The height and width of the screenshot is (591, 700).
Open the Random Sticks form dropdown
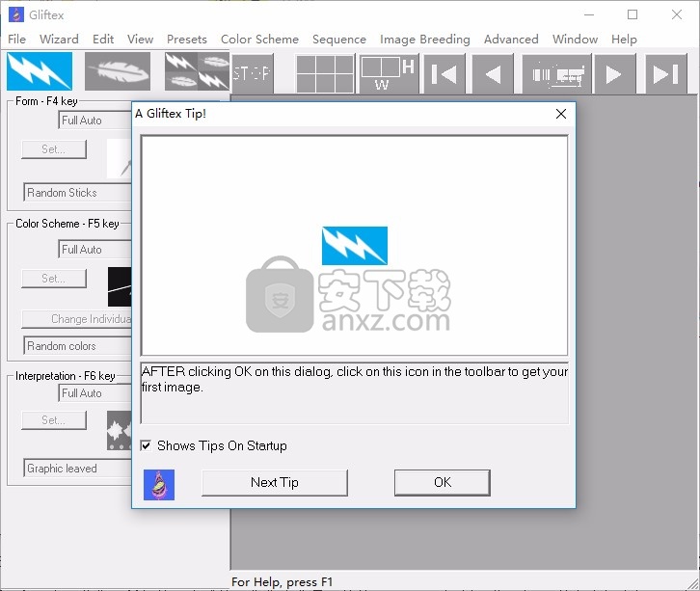click(78, 193)
